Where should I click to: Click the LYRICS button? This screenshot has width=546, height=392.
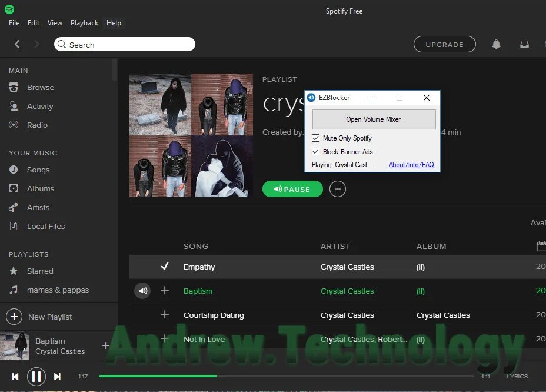click(517, 376)
